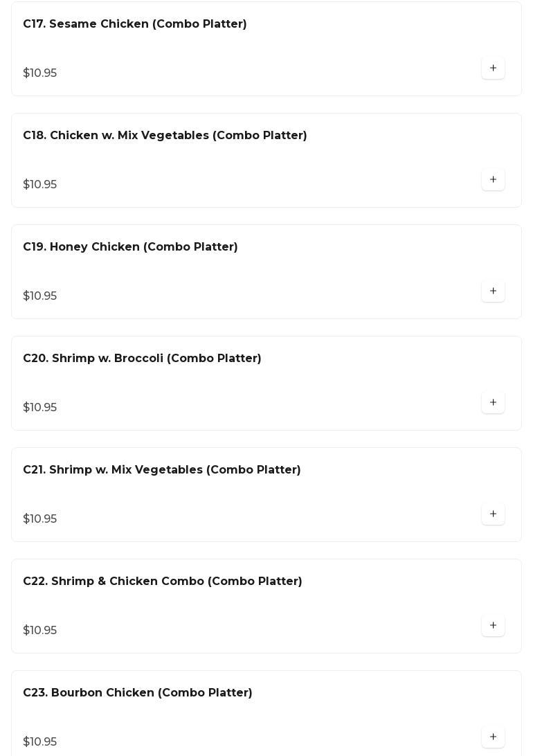Tap plus icon for C21 Shrimp Mix Vegetables

tap(493, 514)
